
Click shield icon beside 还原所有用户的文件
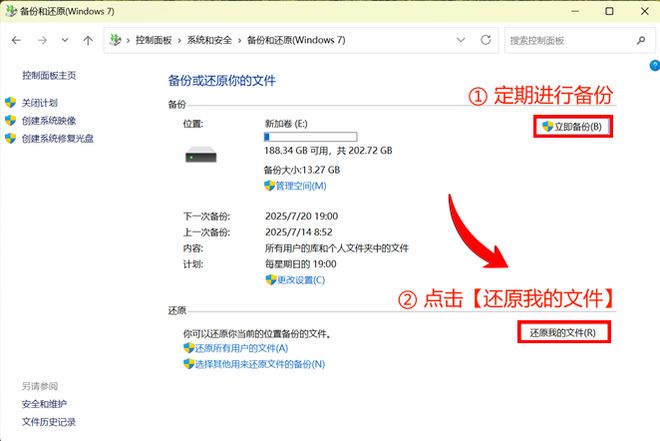click(x=189, y=348)
